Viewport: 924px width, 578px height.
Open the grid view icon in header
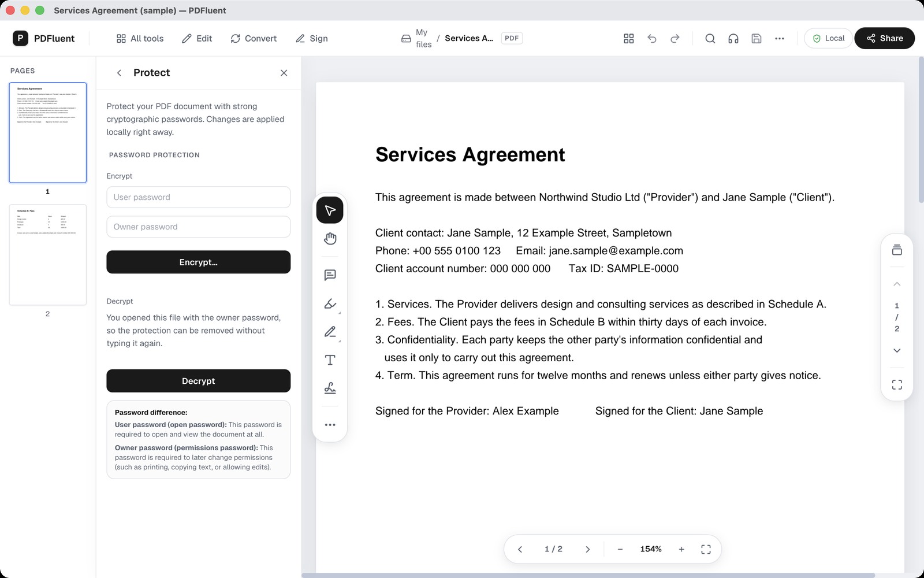(629, 38)
